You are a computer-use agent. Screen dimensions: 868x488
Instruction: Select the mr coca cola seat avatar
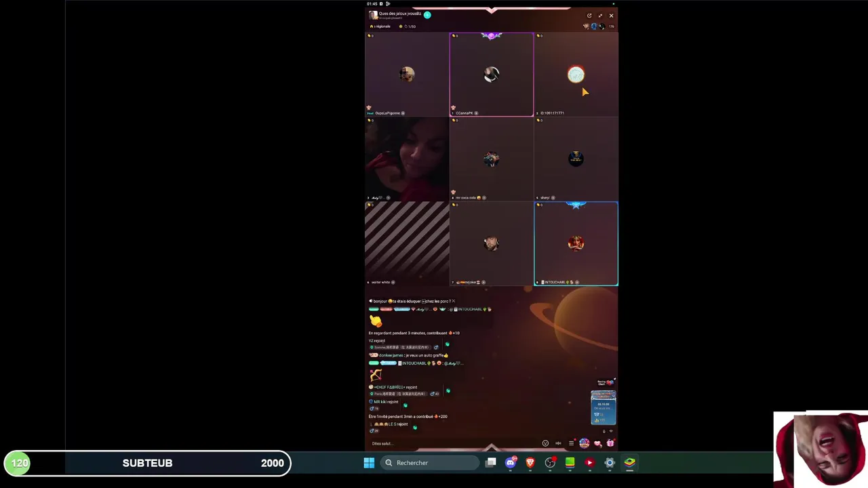tap(492, 159)
